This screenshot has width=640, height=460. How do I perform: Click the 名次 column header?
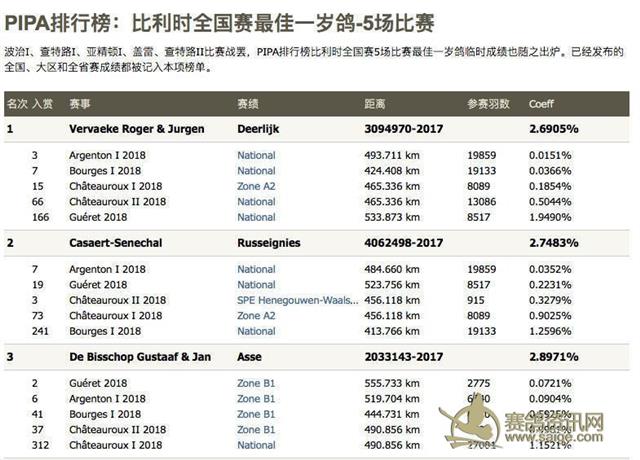[x=18, y=104]
